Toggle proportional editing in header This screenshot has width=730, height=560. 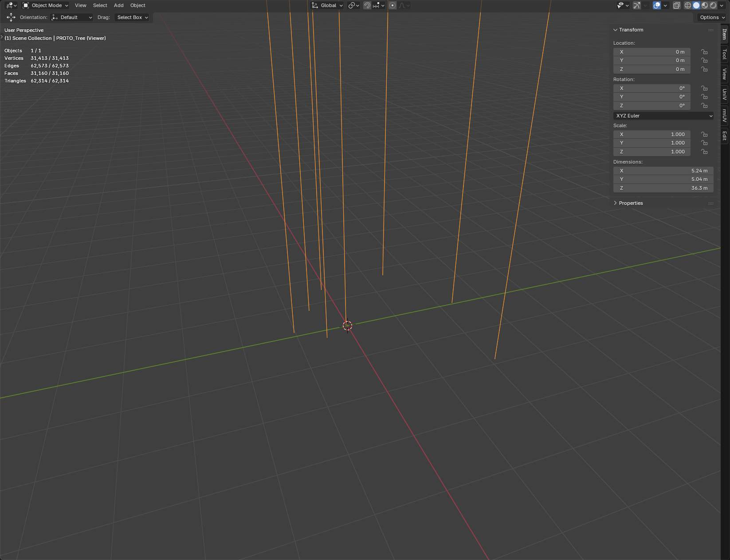[x=392, y=5]
